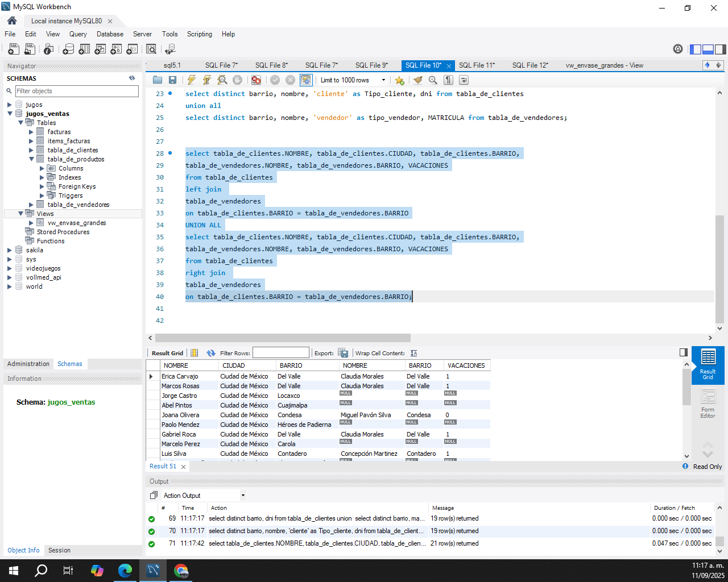This screenshot has height=582, width=728.
Task: Beautify the SQL query with the broom icon
Action: [x=418, y=80]
